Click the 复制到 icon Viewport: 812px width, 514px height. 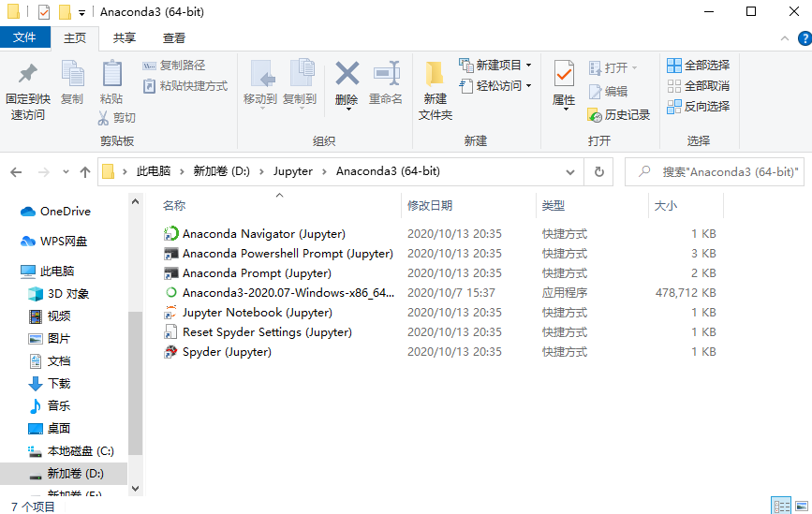(302, 73)
